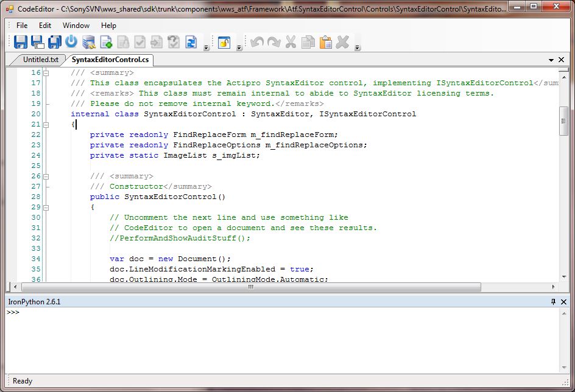The width and height of the screenshot is (575, 392).
Task: Open the lock toolbar overflow options arrow
Action: pos(239,47)
